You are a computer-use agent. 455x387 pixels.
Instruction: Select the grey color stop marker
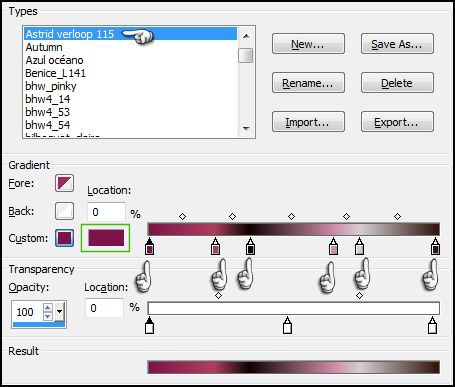pyautogui.click(x=359, y=246)
